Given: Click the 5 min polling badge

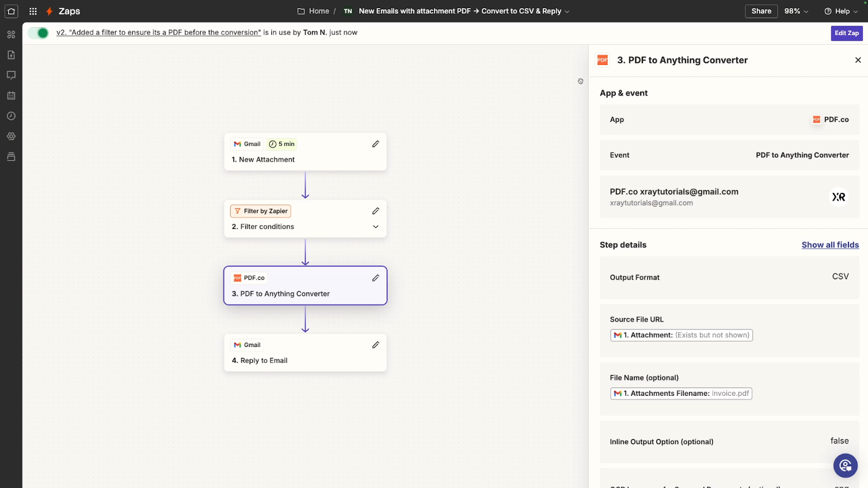Looking at the screenshot, I should tap(282, 144).
